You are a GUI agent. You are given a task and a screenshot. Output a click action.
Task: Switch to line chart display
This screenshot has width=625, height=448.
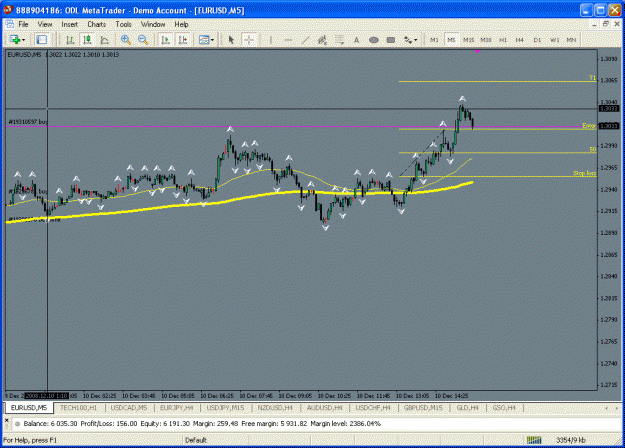[x=104, y=40]
